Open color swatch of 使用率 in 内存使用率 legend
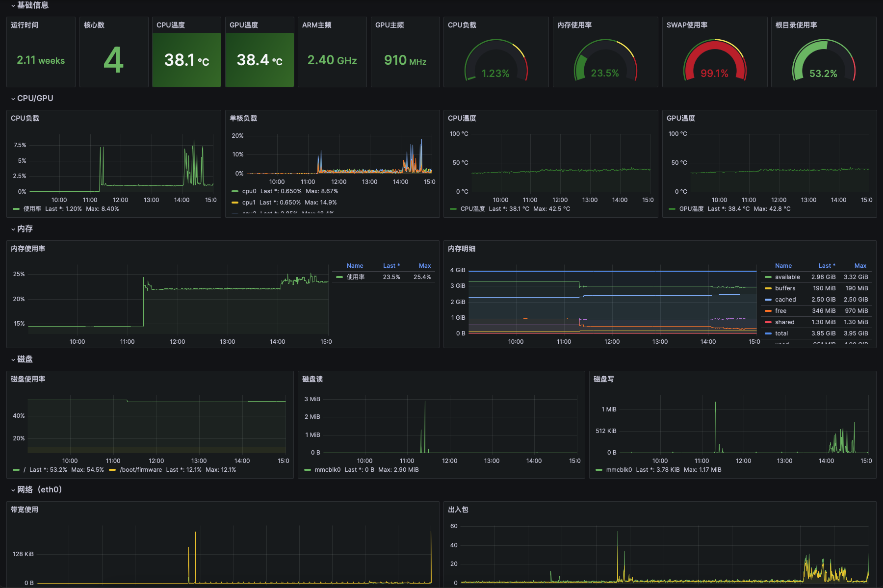The height and width of the screenshot is (588, 883). (x=339, y=277)
